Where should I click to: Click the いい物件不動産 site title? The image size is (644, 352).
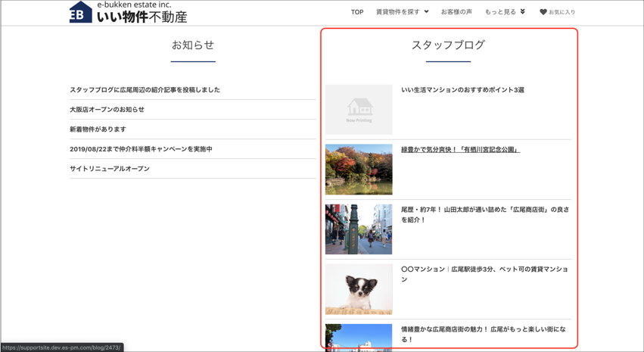142,17
